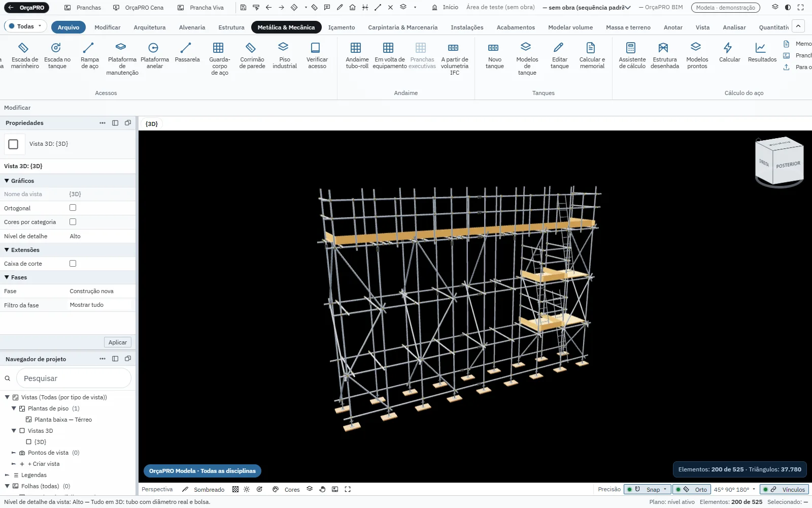Open the Cores palette in view bar
812x508 pixels.
286,489
